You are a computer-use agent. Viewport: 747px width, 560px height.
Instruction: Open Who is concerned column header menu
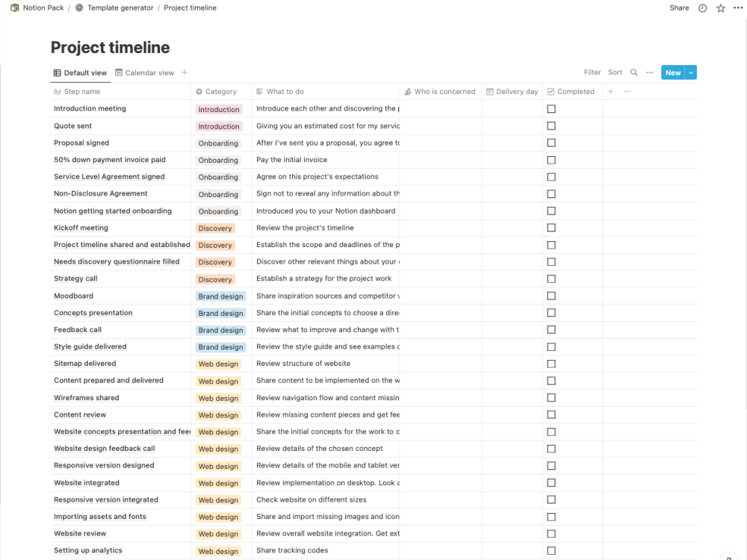(441, 91)
